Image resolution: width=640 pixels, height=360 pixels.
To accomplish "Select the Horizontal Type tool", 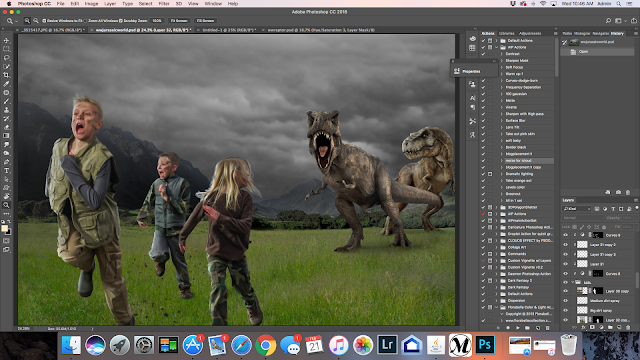I will pos(7,171).
